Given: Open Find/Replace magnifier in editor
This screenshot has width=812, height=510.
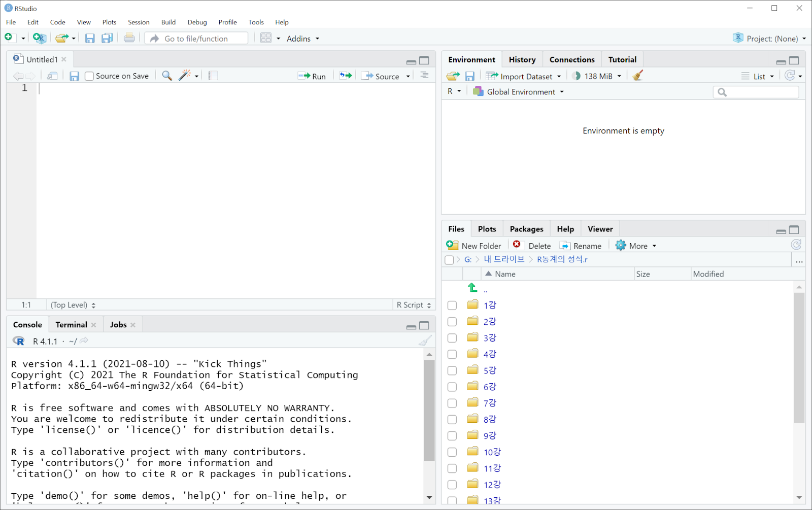Looking at the screenshot, I should pyautogui.click(x=166, y=76).
